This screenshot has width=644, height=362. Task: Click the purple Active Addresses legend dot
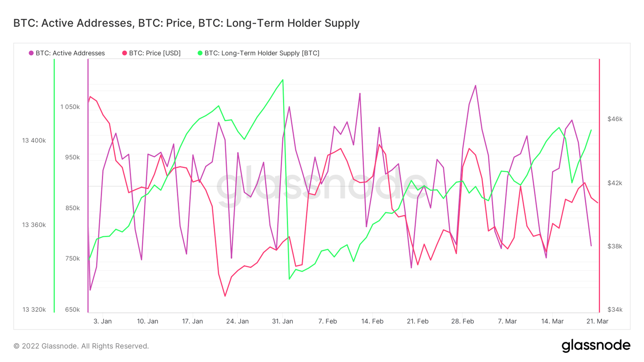tap(31, 53)
